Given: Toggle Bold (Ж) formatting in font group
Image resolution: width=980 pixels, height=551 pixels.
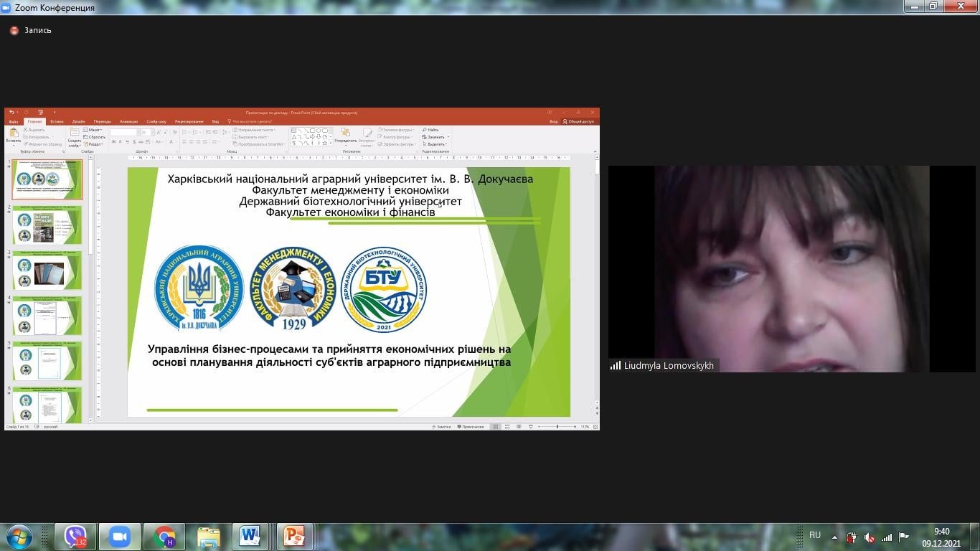Looking at the screenshot, I should click(x=113, y=142).
